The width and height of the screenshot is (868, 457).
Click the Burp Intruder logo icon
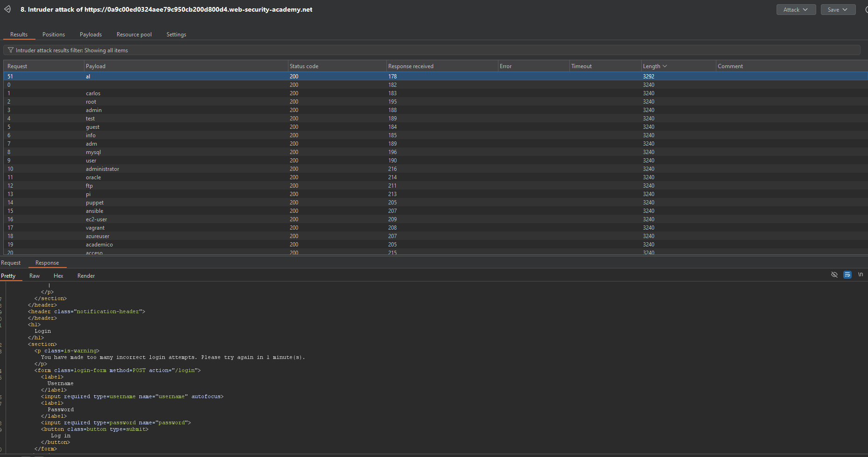point(7,9)
